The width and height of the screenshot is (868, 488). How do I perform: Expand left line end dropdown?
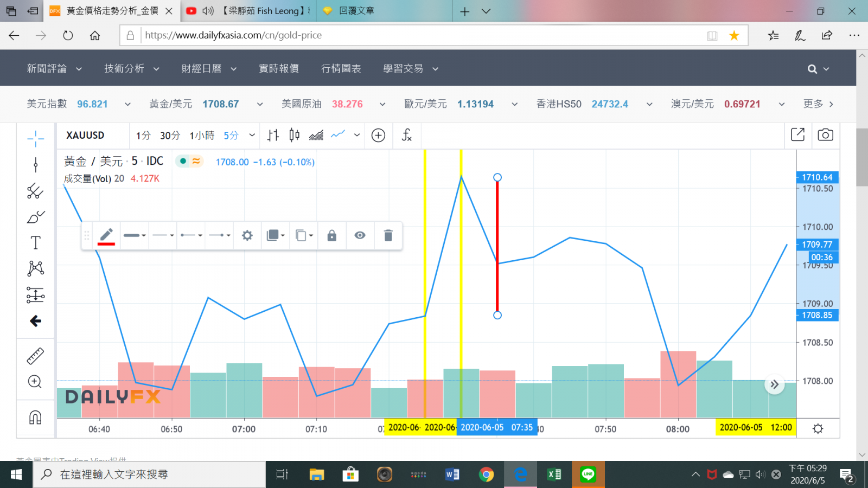pyautogui.click(x=192, y=235)
